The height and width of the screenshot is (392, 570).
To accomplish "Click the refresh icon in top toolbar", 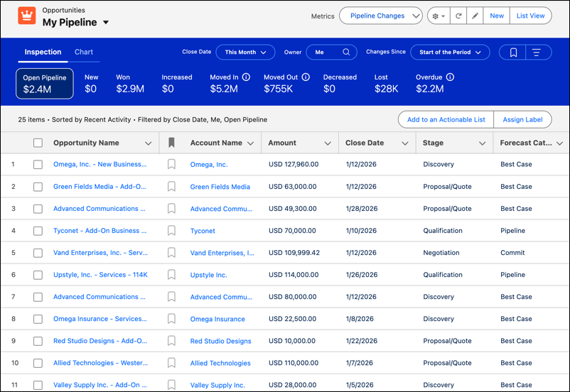I will (x=458, y=16).
